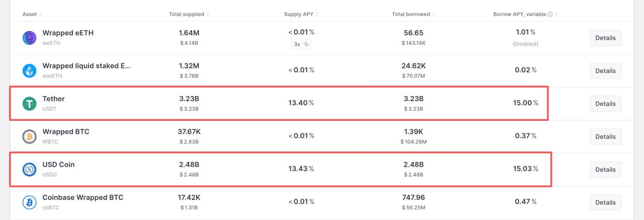Image resolution: width=644 pixels, height=220 pixels.
Task: Click the Wrapped BTC token icon
Action: pyautogui.click(x=30, y=136)
